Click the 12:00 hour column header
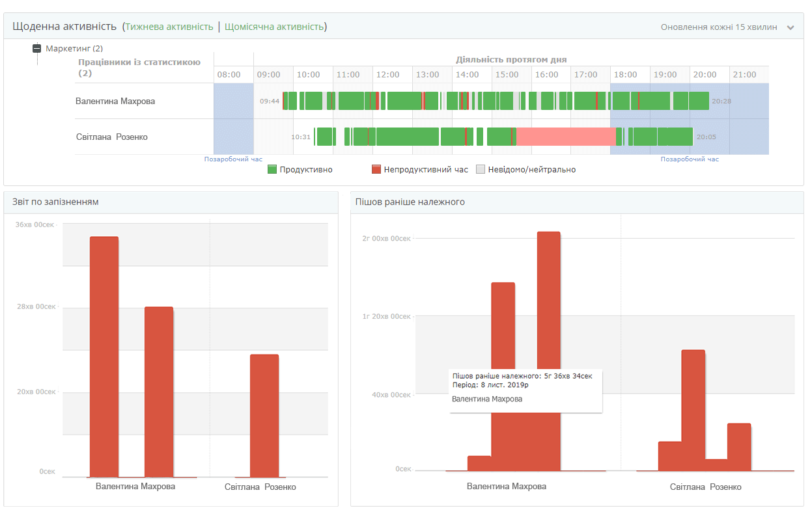The image size is (812, 525). click(x=388, y=75)
